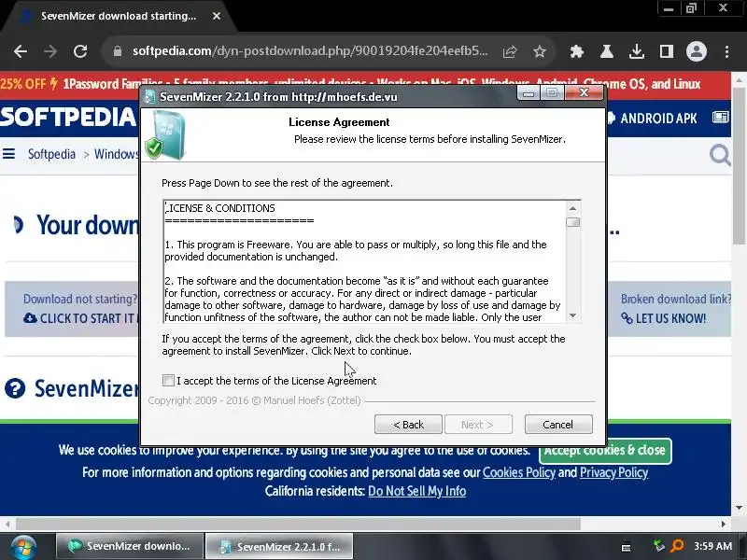Check I accept the License Agreement box

tap(168, 380)
